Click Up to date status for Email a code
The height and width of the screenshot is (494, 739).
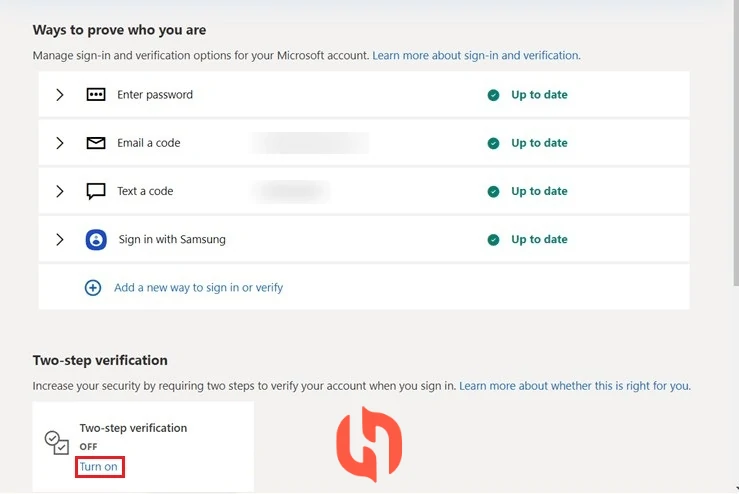(539, 143)
